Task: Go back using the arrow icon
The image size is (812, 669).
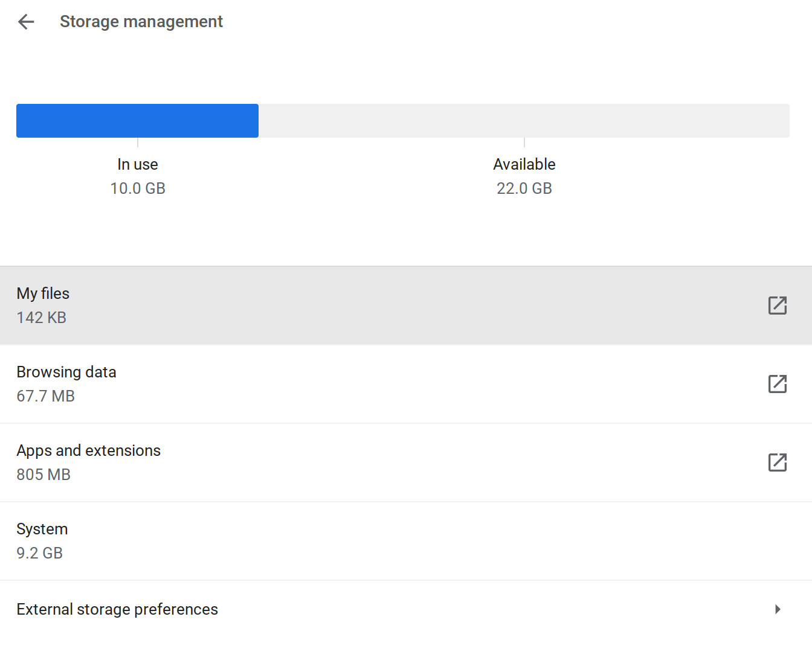Action: coord(26,22)
